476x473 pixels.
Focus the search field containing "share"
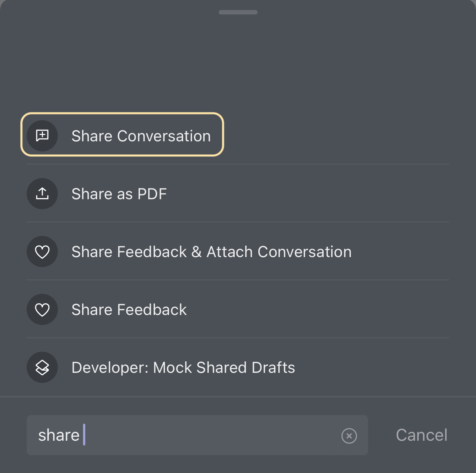(x=197, y=435)
